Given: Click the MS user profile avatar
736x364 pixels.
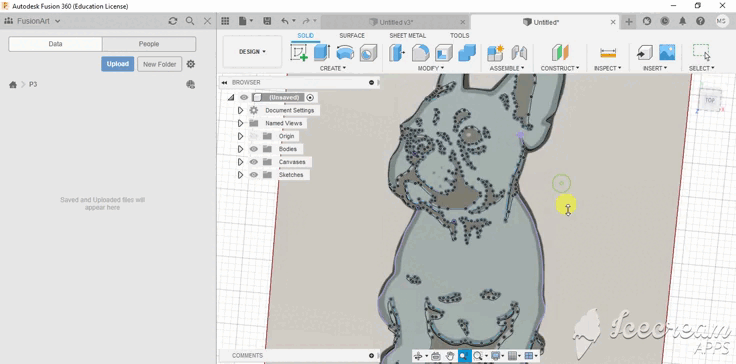Looking at the screenshot, I should click(721, 21).
